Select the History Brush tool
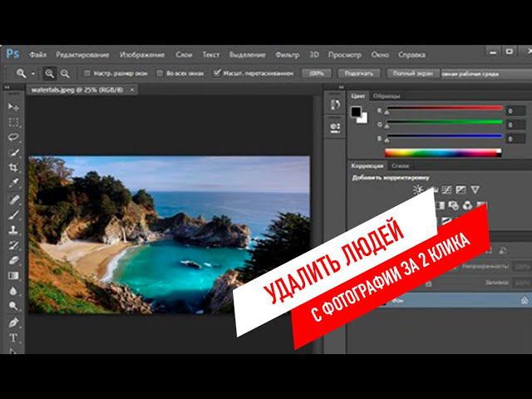Screen dimensions: 532x399 click(x=13, y=245)
